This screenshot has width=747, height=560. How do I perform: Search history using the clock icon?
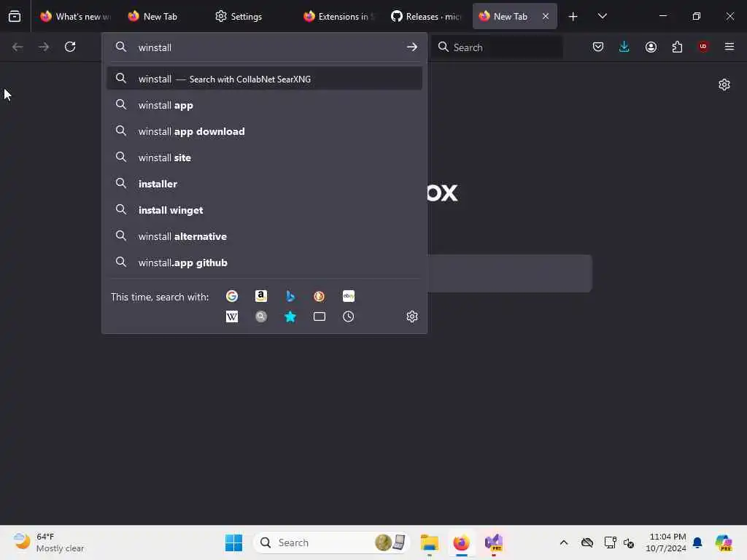click(348, 316)
